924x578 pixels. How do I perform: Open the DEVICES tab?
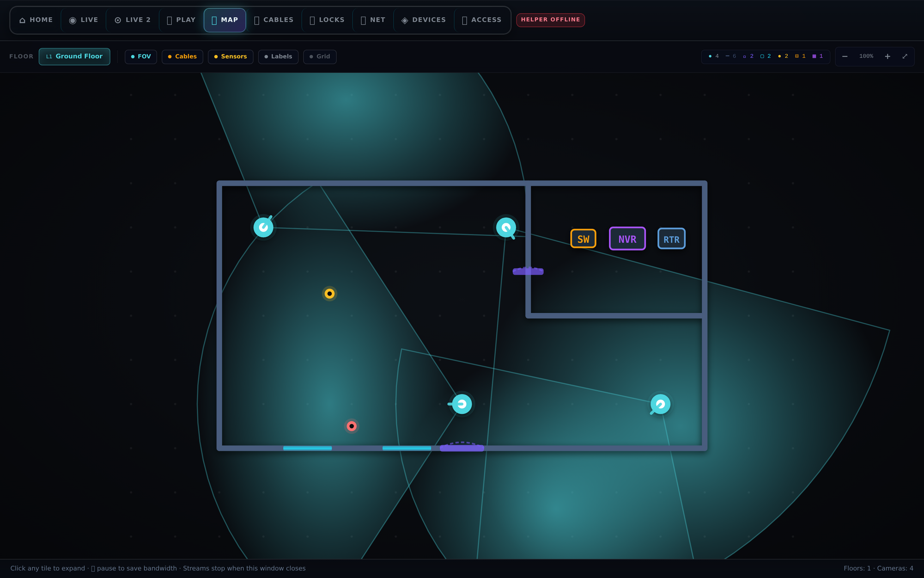pos(424,20)
